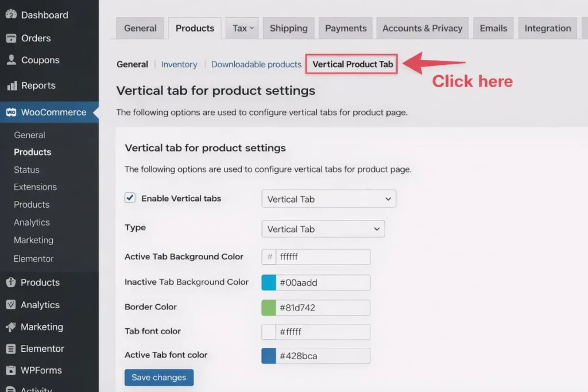Open the non-bold Products item under Extensions
Image resolution: width=588 pixels, height=392 pixels.
coord(32,205)
